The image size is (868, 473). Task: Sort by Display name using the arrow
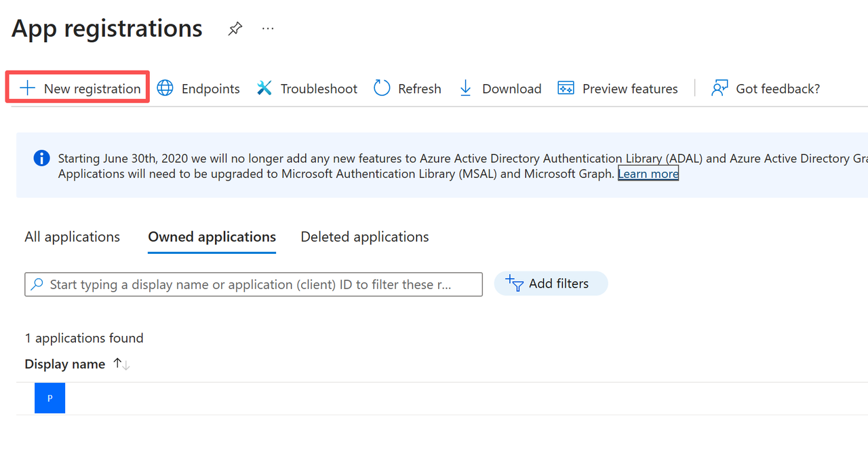(x=120, y=364)
